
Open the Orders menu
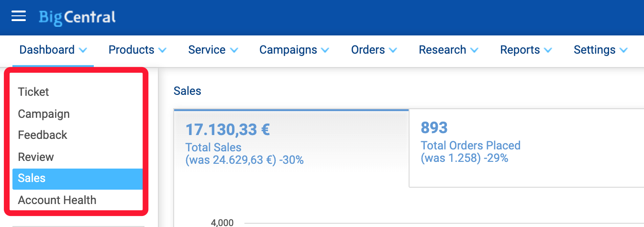tap(374, 50)
